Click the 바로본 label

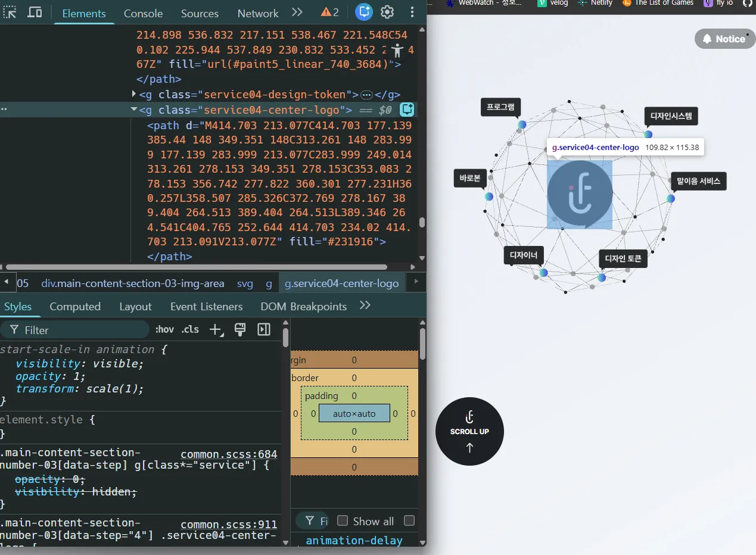click(x=470, y=179)
